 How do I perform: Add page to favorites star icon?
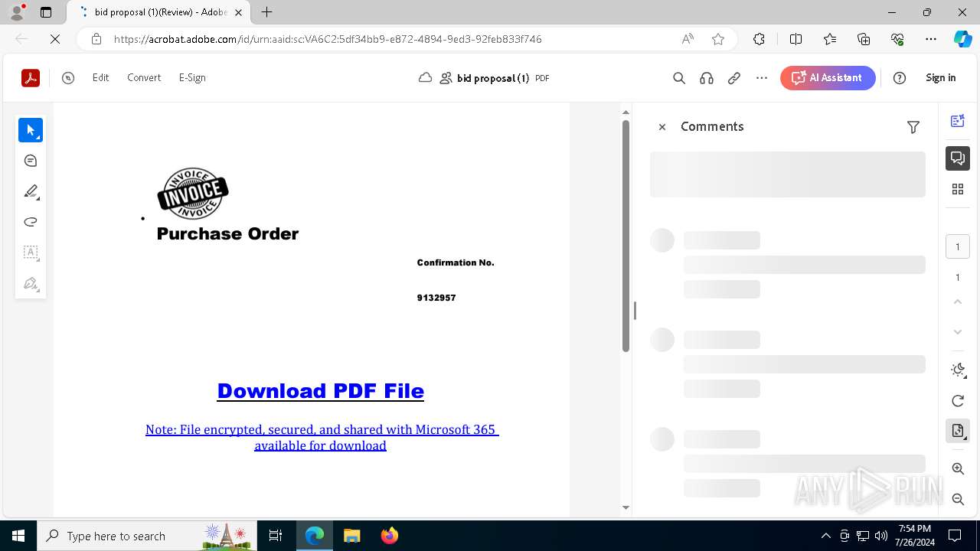point(718,39)
